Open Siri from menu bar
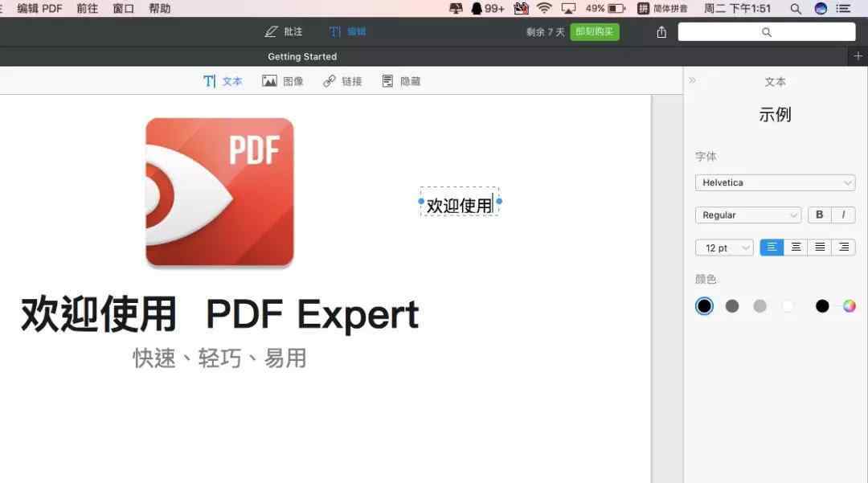 tap(821, 8)
